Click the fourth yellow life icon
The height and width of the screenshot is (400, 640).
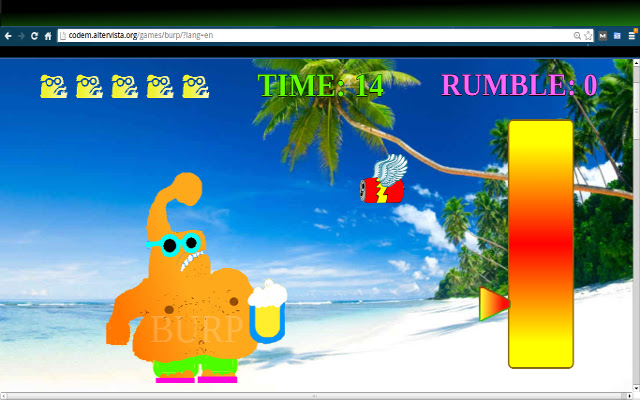pos(160,87)
